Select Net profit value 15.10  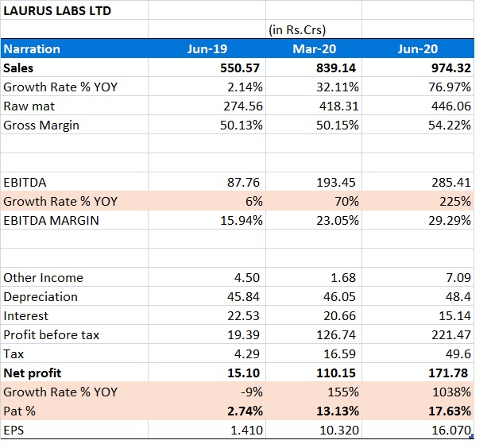pos(207,373)
